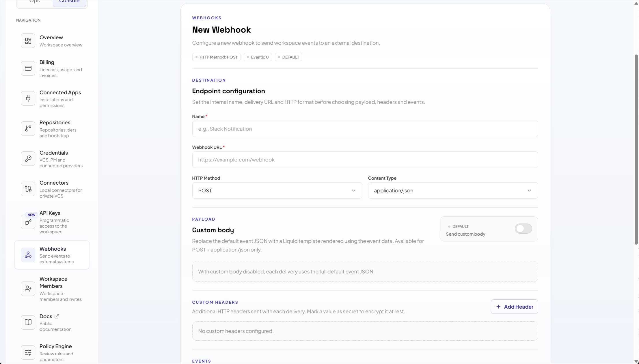Click the API Keys key icon
Screen dimensions: 639x364
pyautogui.click(x=28, y=222)
